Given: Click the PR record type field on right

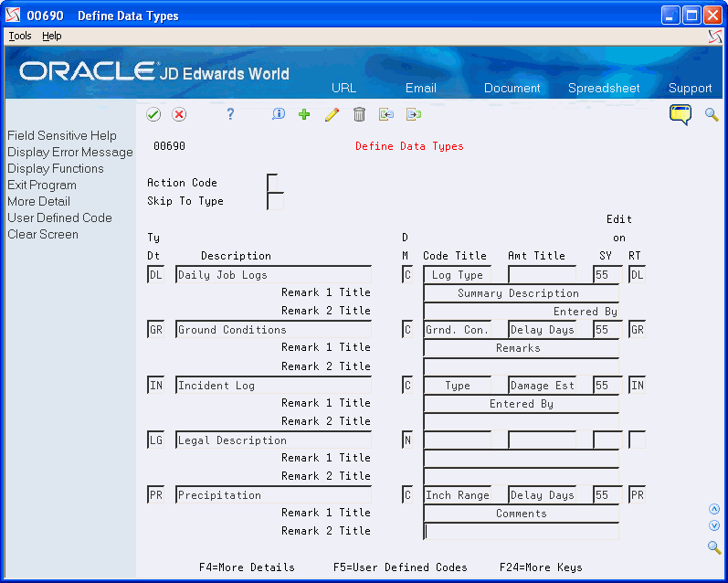Looking at the screenshot, I should (637, 494).
